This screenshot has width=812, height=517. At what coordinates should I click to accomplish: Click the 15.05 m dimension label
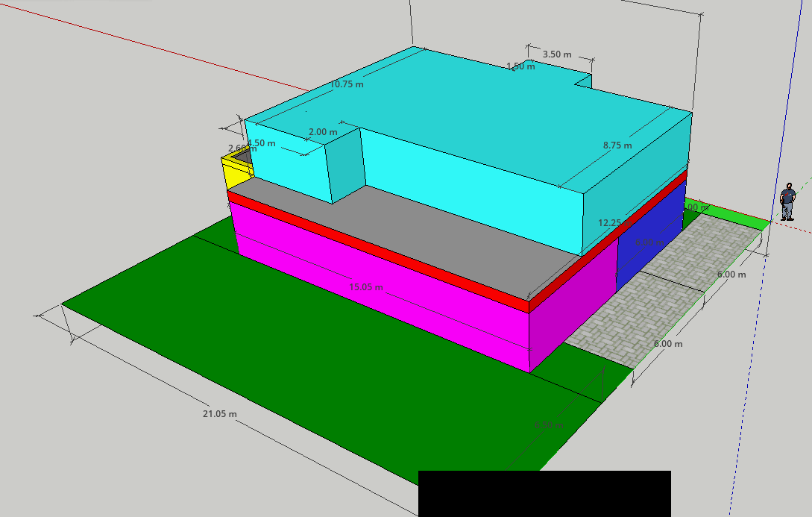pos(366,287)
